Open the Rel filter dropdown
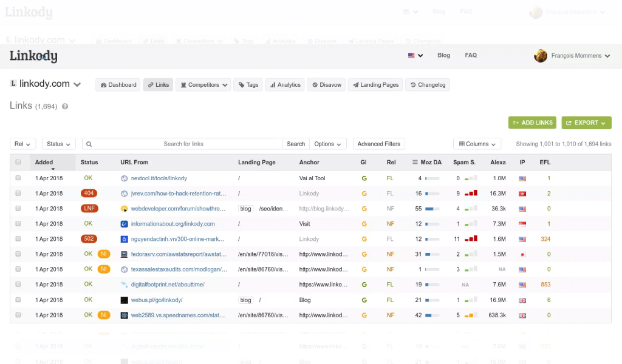 pyautogui.click(x=22, y=144)
